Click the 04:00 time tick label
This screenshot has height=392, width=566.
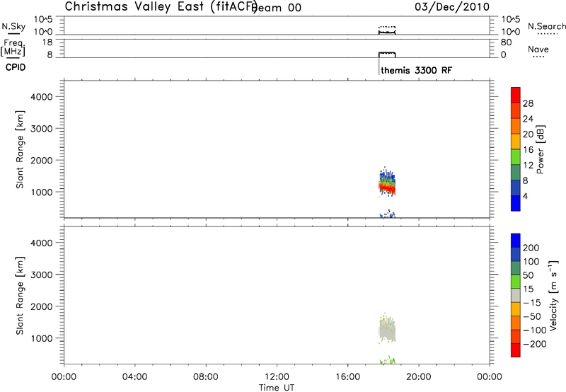coord(134,377)
